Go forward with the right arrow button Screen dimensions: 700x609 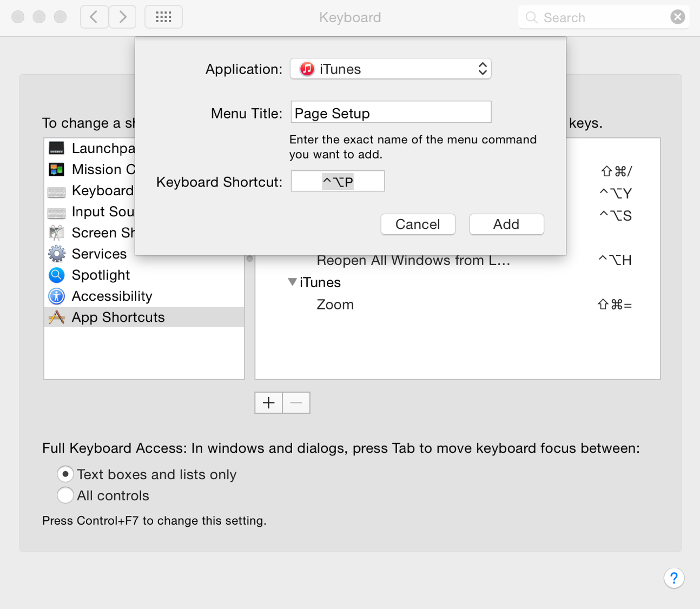(x=122, y=17)
